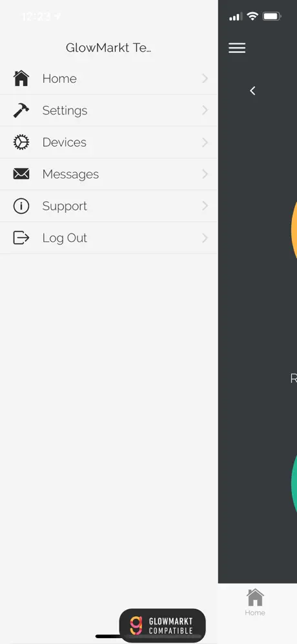The width and height of the screenshot is (297, 644).
Task: Tap the white back arrow
Action: point(252,91)
